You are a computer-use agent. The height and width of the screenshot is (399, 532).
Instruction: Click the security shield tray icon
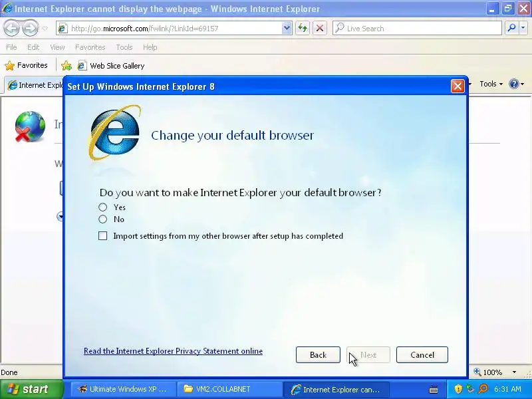[458, 389]
